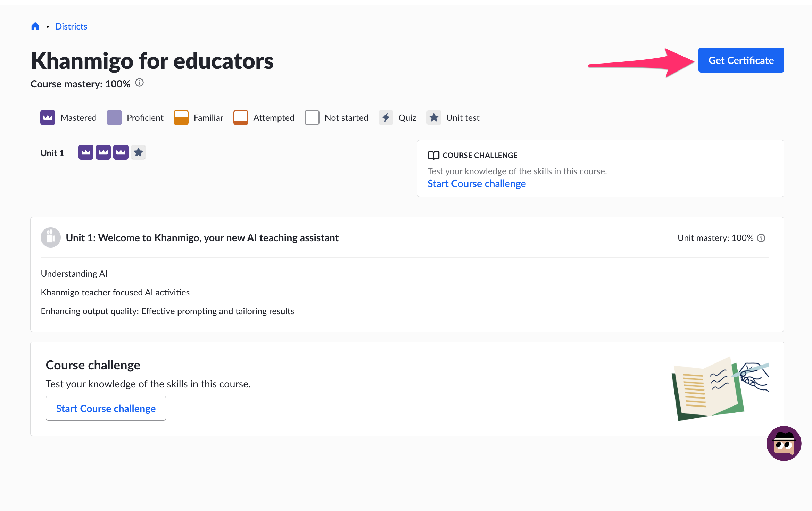
Task: Go to the home icon in breadcrumb
Action: click(35, 26)
